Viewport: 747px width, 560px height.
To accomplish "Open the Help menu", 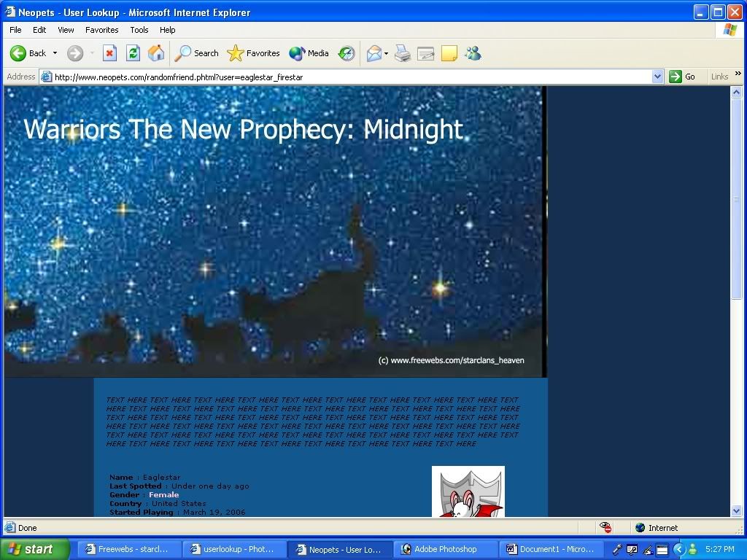I will coord(167,30).
